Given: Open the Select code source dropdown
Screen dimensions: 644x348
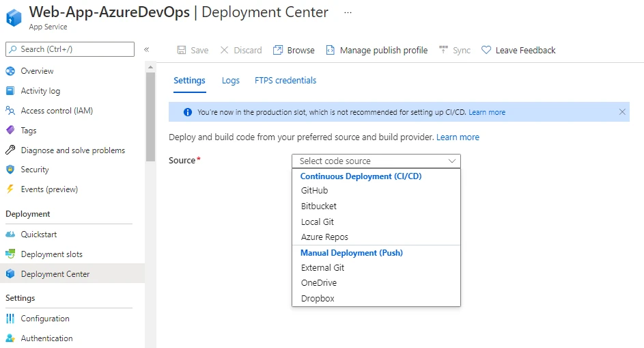Looking at the screenshot, I should point(376,161).
